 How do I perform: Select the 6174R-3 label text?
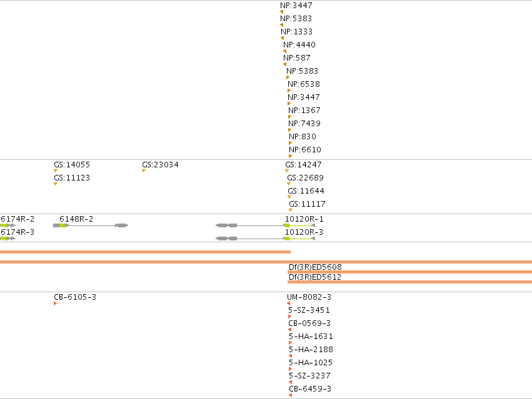18,232
